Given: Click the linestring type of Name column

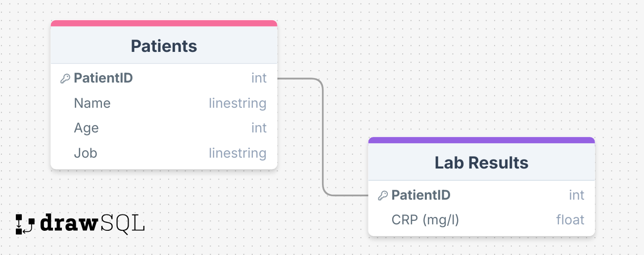Looking at the screenshot, I should [237, 103].
